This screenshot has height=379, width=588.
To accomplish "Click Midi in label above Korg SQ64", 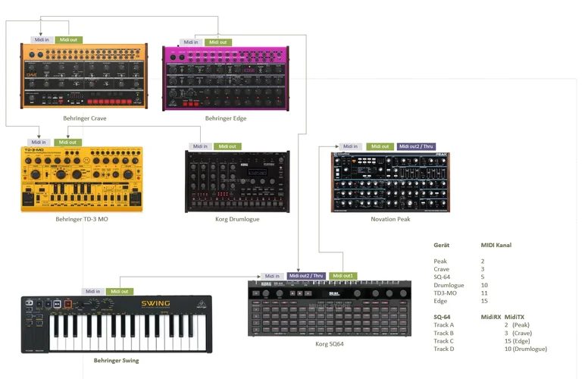I will (272, 276).
